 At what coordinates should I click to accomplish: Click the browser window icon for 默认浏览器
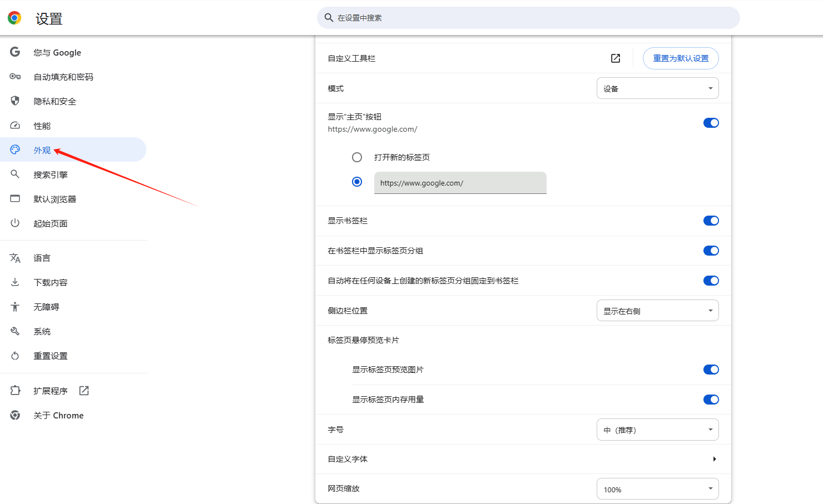tap(15, 199)
